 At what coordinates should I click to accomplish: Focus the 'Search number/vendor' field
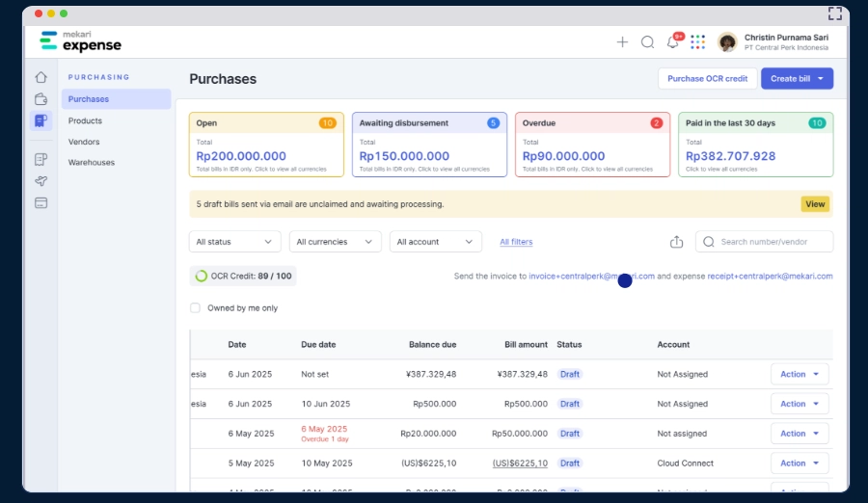764,242
